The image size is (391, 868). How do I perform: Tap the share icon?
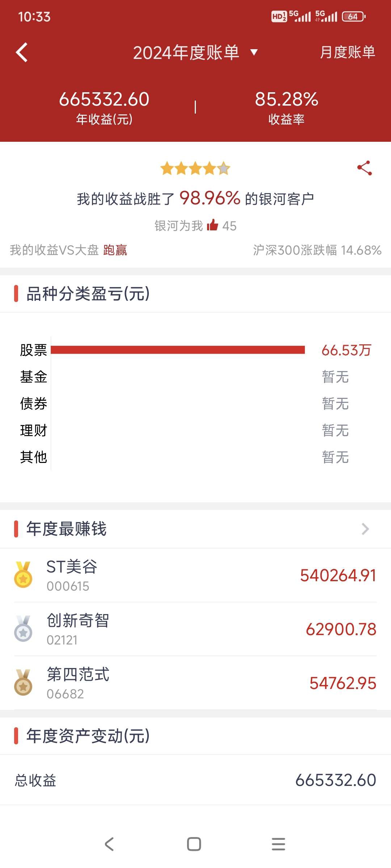[x=365, y=168]
